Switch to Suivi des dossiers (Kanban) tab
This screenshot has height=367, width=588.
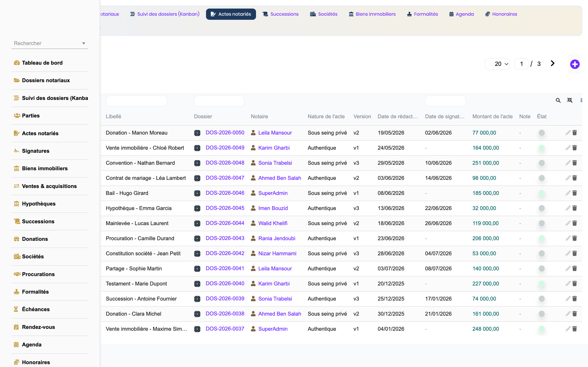(x=165, y=14)
